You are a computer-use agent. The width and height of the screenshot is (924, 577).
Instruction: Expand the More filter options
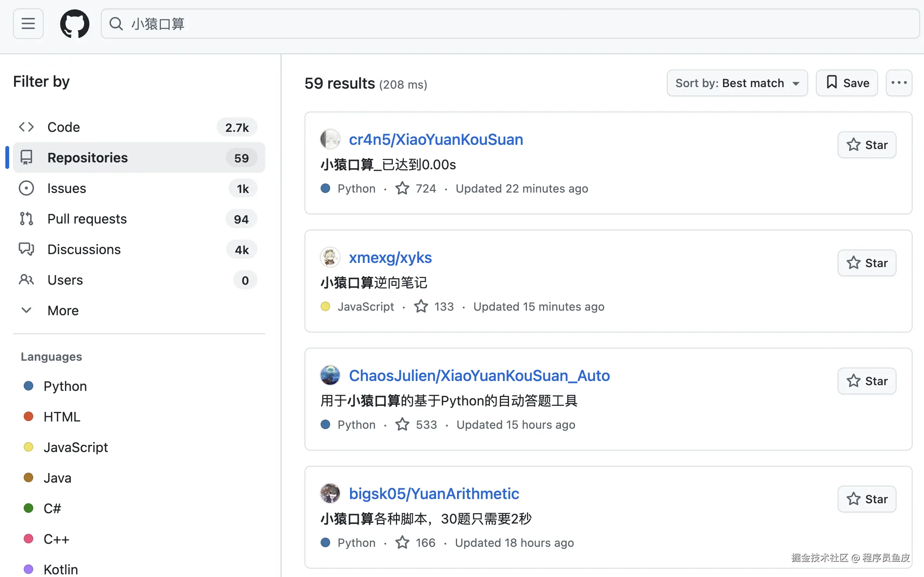pyautogui.click(x=63, y=310)
